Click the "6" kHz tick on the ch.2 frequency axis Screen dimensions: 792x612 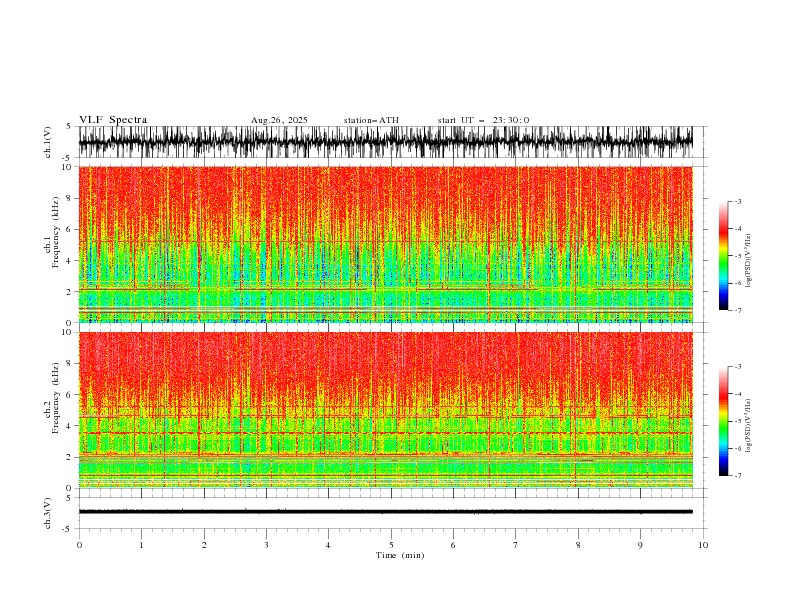pos(71,395)
